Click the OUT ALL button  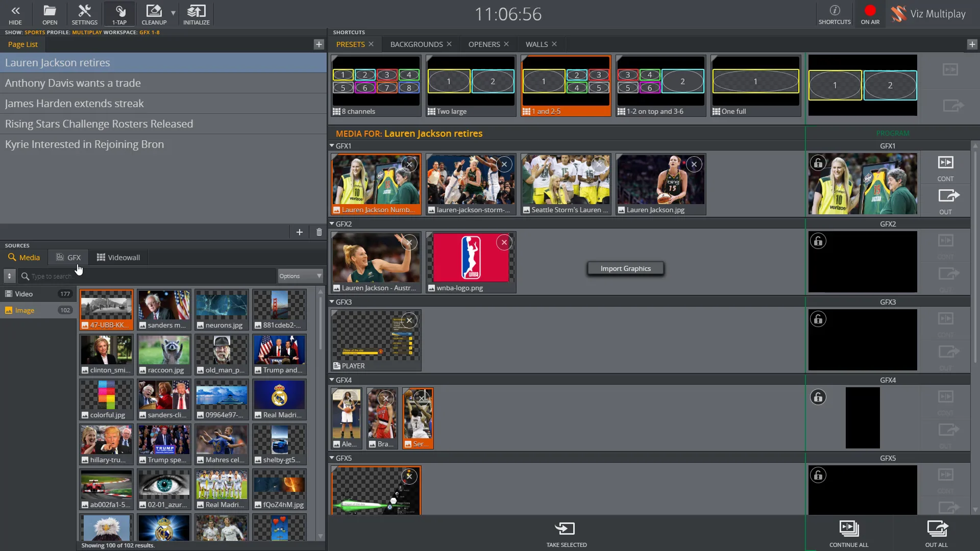tap(936, 534)
